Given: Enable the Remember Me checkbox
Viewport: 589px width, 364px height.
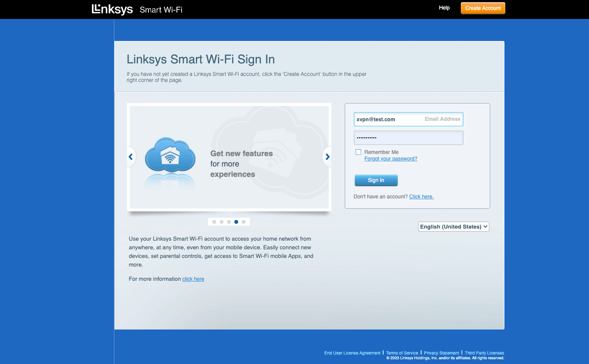Looking at the screenshot, I should (358, 152).
